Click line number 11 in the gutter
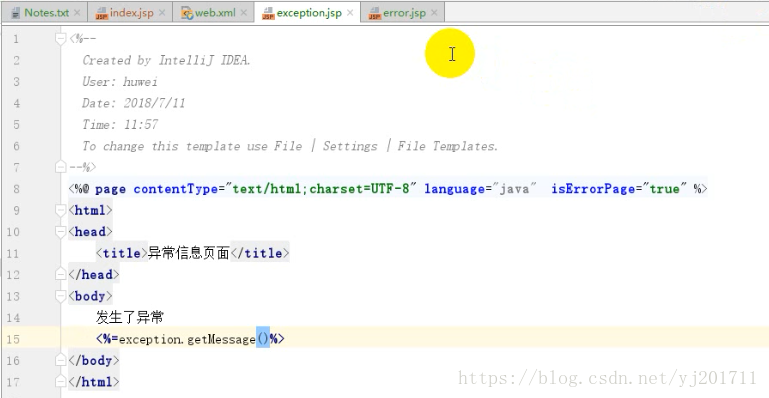 13,253
